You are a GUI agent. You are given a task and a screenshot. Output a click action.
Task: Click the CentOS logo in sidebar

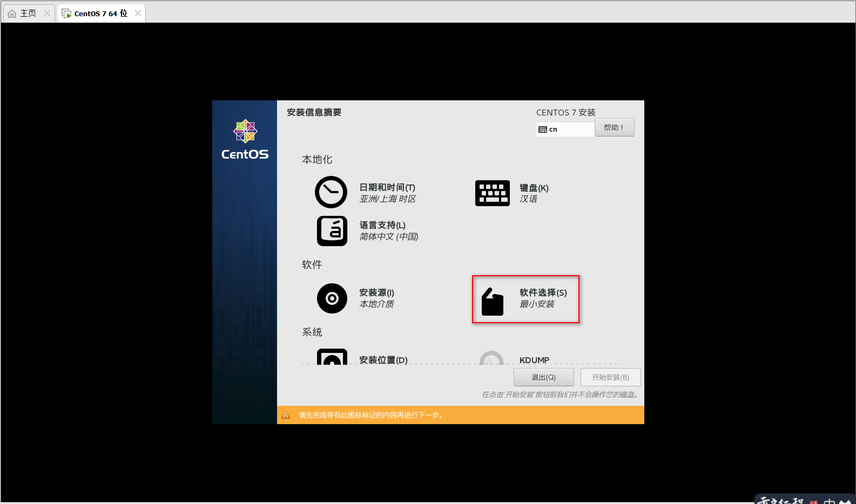(x=245, y=140)
